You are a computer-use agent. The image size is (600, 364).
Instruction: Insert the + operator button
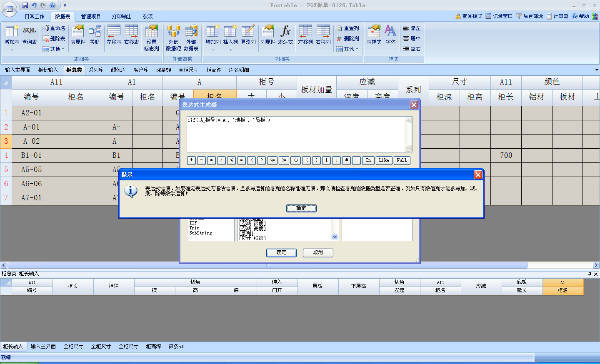click(x=192, y=160)
